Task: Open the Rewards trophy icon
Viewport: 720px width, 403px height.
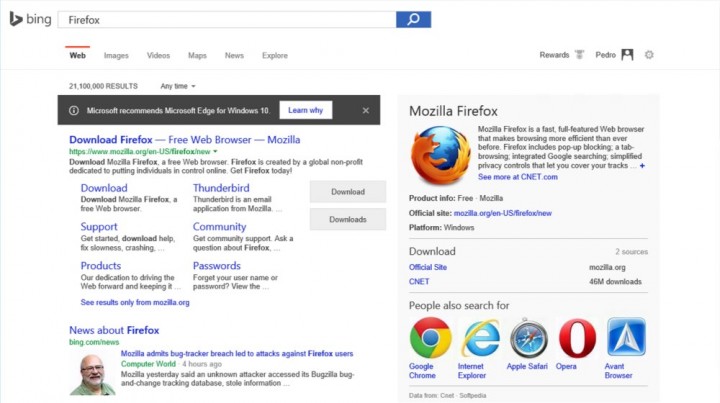Action: click(x=579, y=55)
